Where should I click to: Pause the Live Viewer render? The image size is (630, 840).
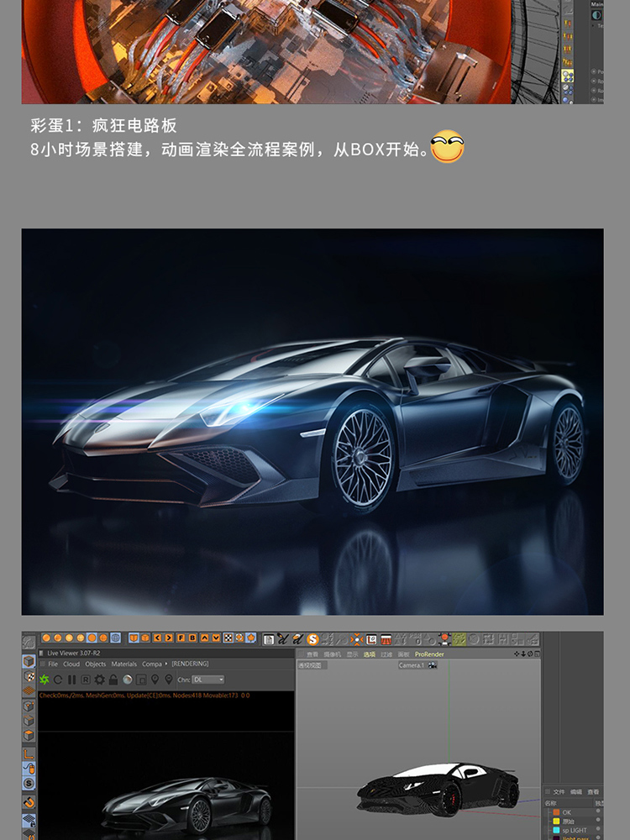click(71, 680)
